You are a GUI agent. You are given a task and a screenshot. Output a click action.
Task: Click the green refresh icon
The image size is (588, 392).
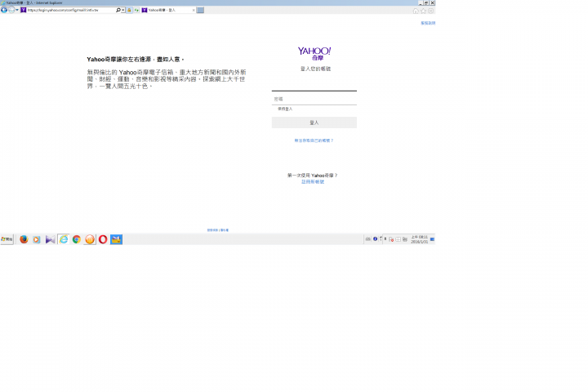[x=136, y=10]
